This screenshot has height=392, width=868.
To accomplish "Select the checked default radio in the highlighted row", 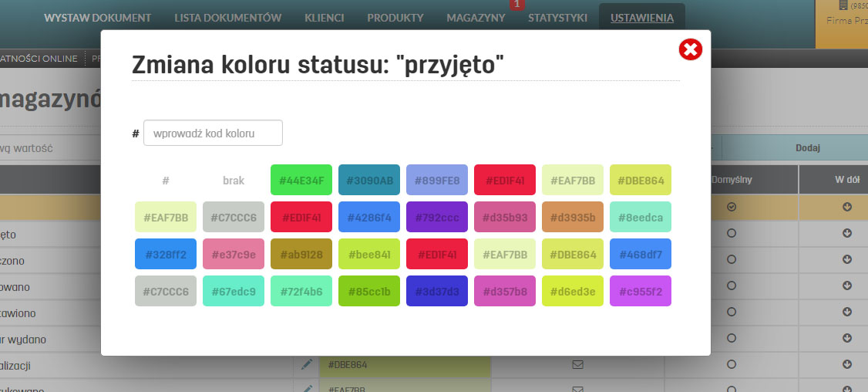I will pyautogui.click(x=732, y=207).
